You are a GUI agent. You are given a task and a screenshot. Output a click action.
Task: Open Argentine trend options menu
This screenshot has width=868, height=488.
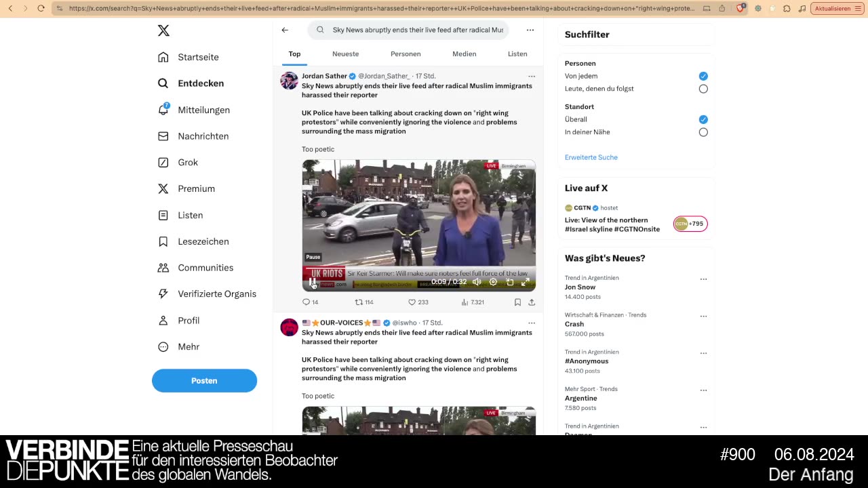(x=703, y=390)
